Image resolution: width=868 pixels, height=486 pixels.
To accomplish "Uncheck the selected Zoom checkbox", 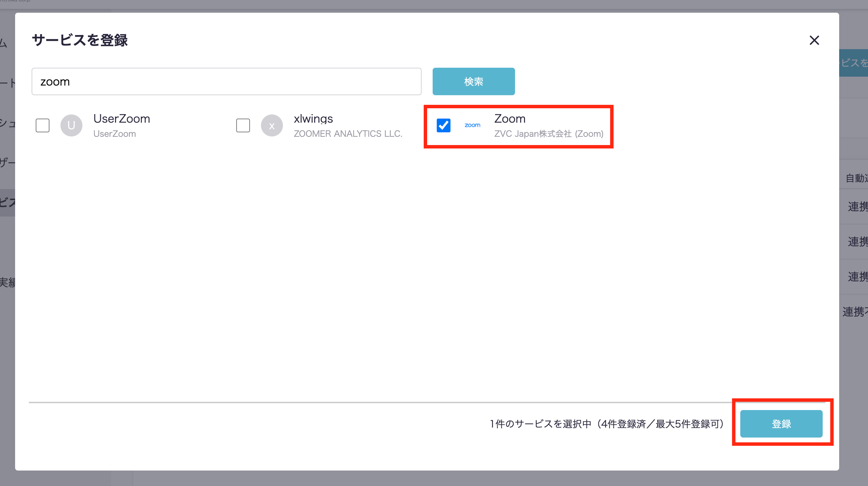I will [x=444, y=125].
